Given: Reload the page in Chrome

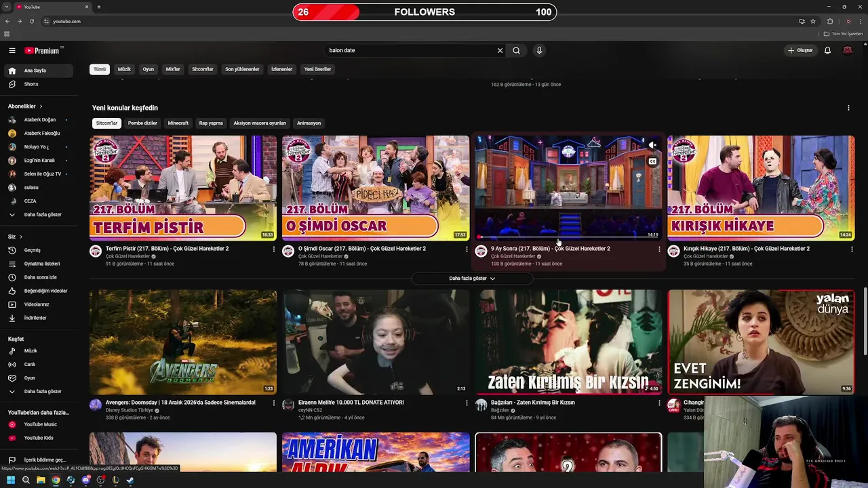Looking at the screenshot, I should (x=31, y=21).
